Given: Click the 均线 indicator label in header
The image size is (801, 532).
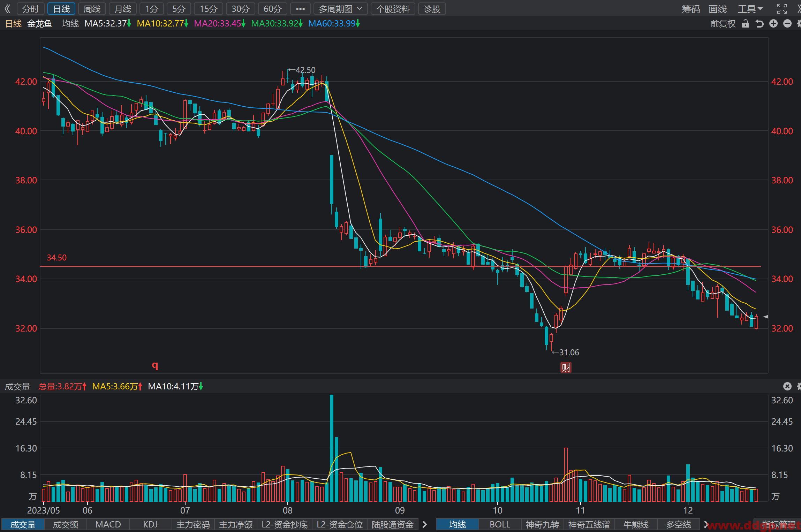Looking at the screenshot, I should coord(70,23).
